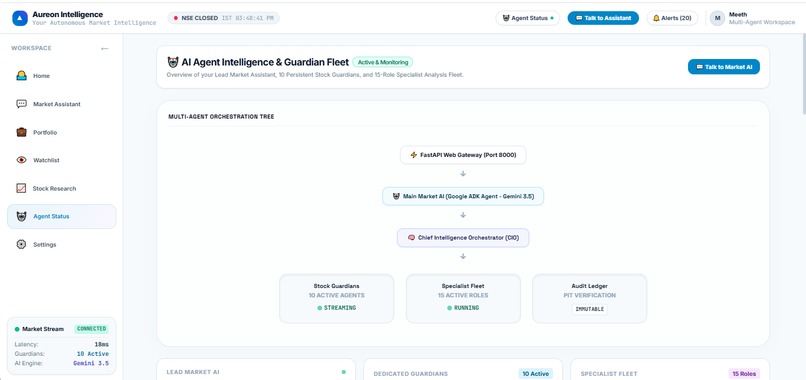
Task: Click the agent icon on Main Market AI node
Action: [x=396, y=196]
